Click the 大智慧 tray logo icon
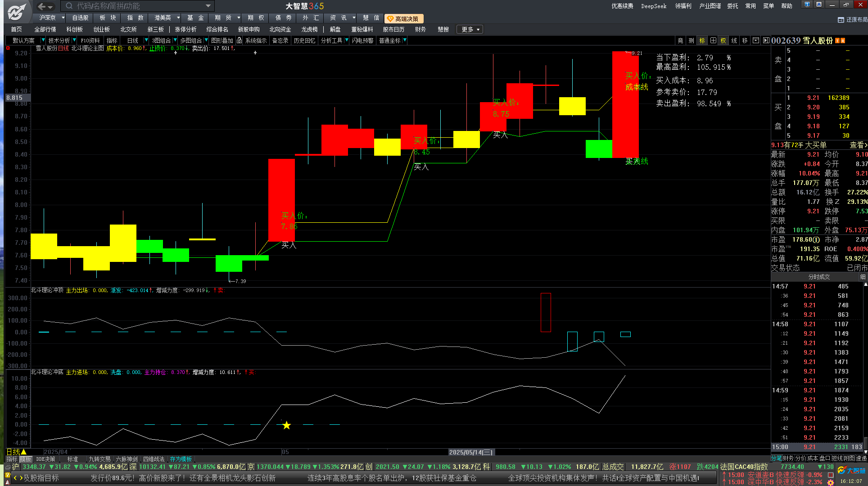The width and height of the screenshot is (868, 486). pos(852,471)
